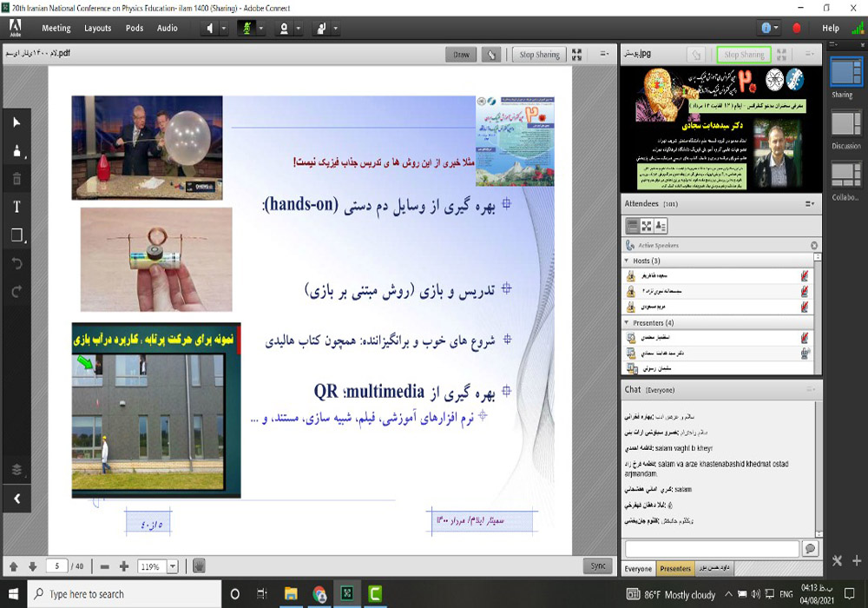Viewport: 868px width, 608px height.
Task: Toggle the speaker audio button
Action: 209,28
